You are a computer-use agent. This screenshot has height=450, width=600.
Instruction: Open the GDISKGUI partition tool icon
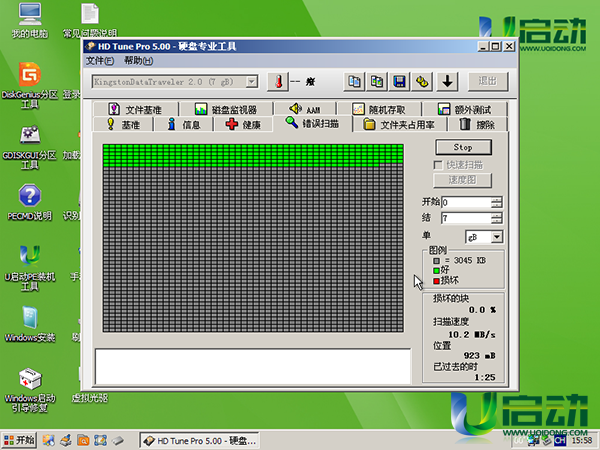point(29,147)
